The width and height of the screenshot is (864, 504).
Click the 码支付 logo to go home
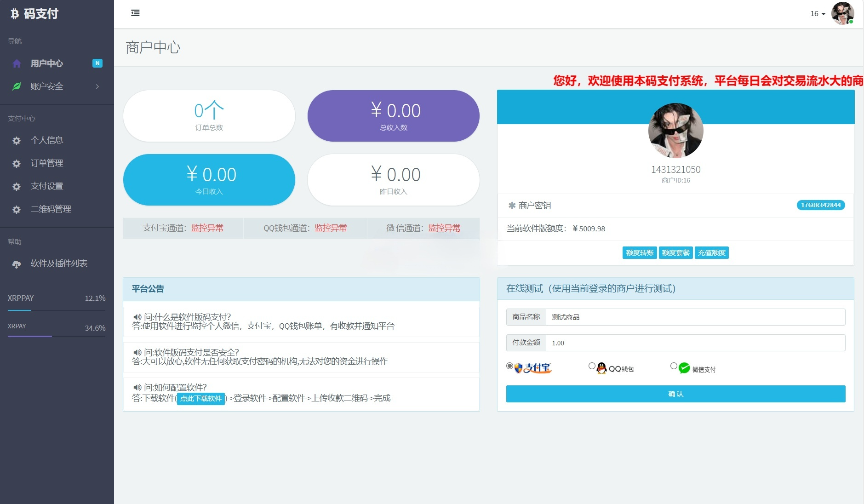[34, 13]
